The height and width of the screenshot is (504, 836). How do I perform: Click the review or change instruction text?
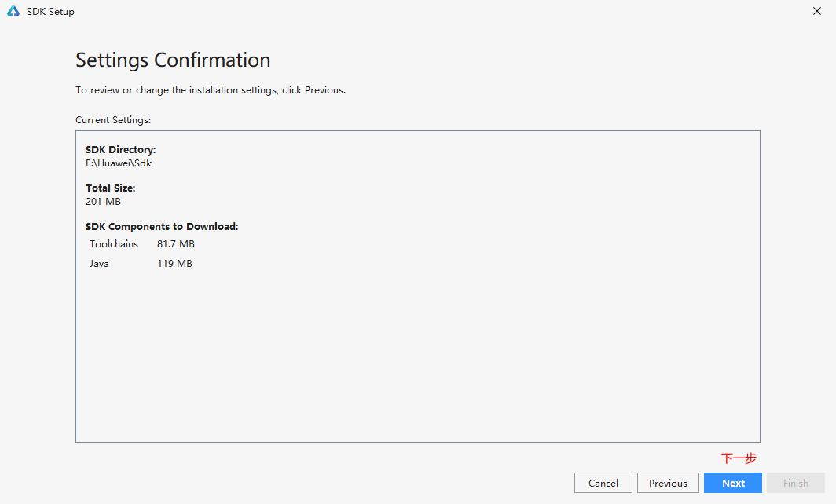click(x=211, y=90)
